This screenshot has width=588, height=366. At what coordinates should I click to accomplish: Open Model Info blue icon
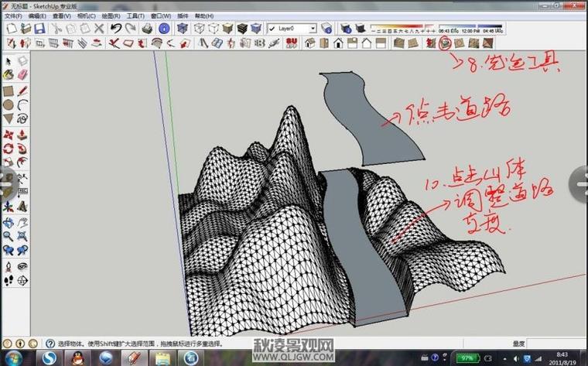coord(164,29)
